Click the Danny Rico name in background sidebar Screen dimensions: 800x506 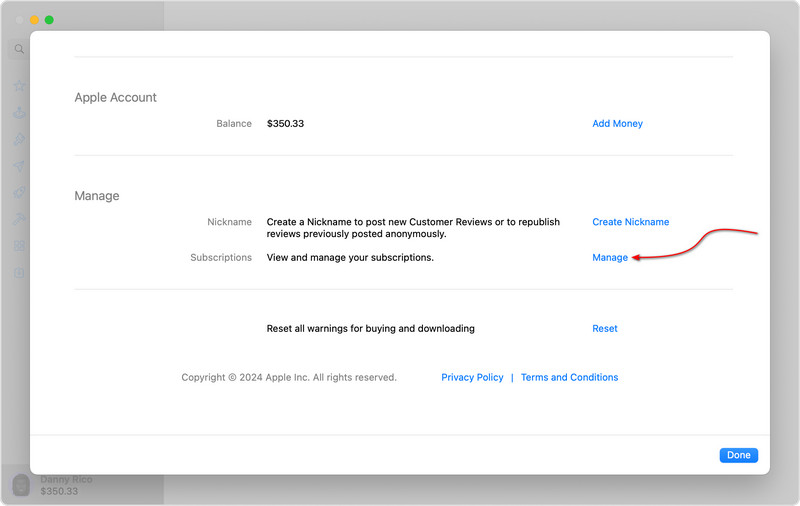coord(66,479)
